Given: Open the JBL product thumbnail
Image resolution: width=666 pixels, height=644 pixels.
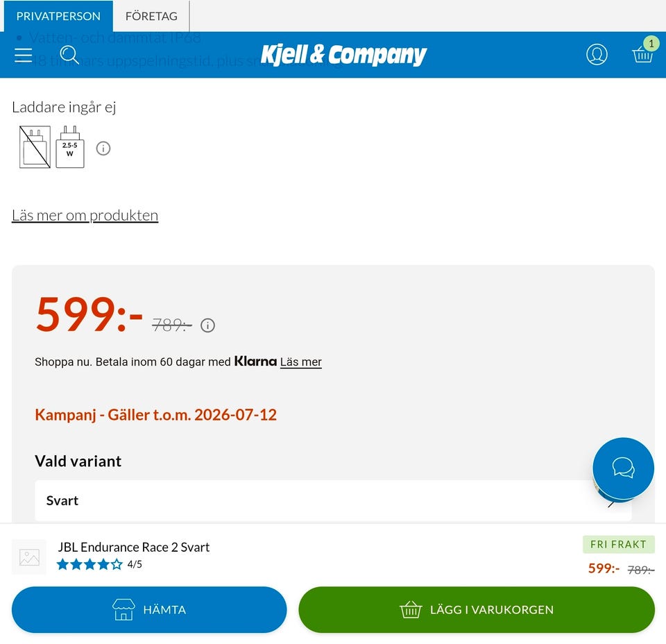Looking at the screenshot, I should tap(29, 557).
